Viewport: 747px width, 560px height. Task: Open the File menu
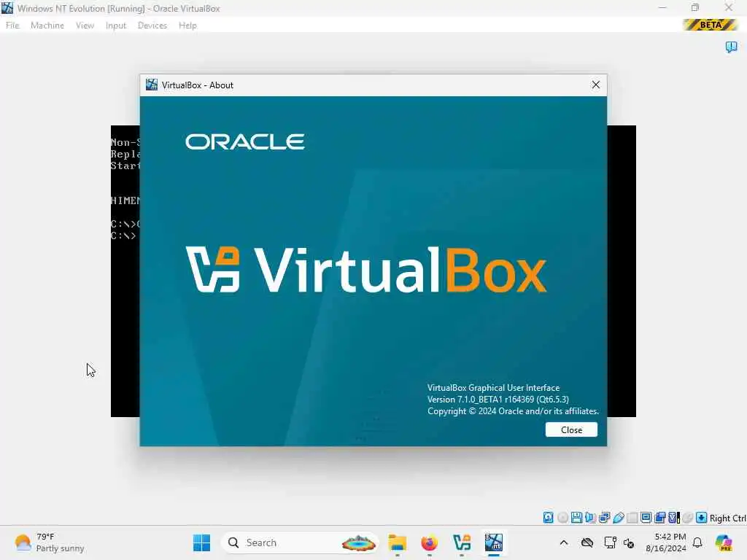point(12,26)
